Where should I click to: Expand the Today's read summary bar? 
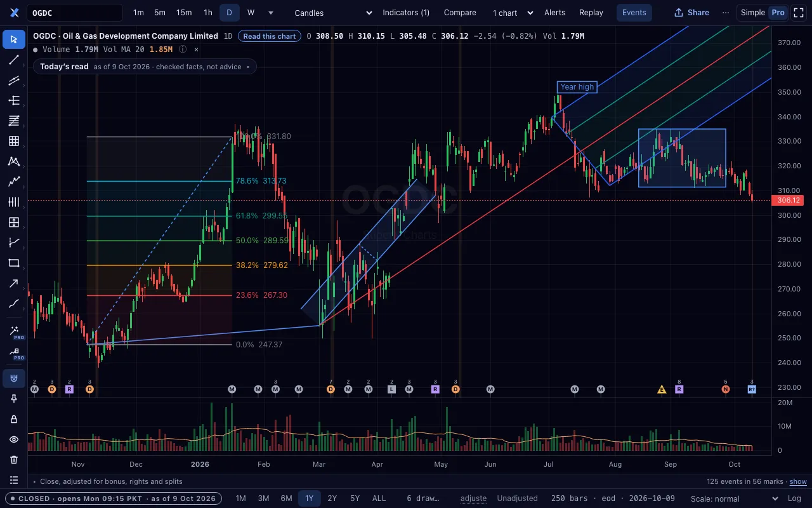(x=145, y=67)
